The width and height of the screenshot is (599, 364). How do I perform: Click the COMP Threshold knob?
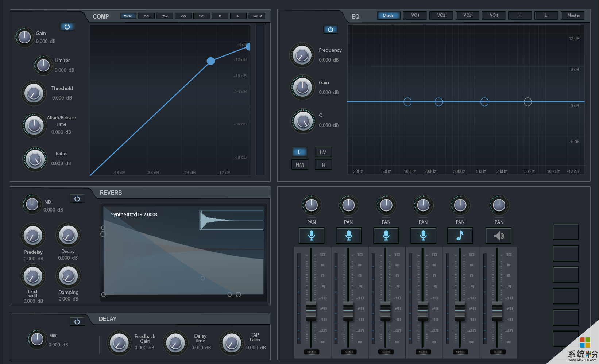point(34,93)
